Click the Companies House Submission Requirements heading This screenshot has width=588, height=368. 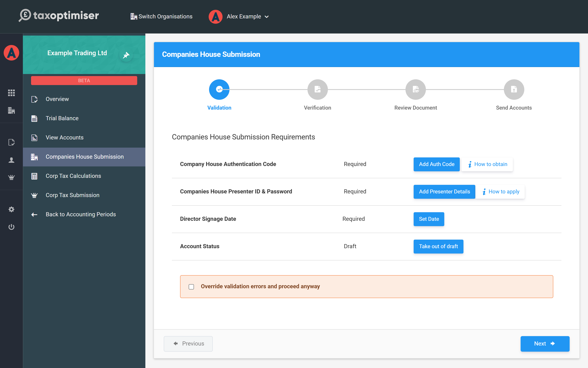(x=243, y=137)
